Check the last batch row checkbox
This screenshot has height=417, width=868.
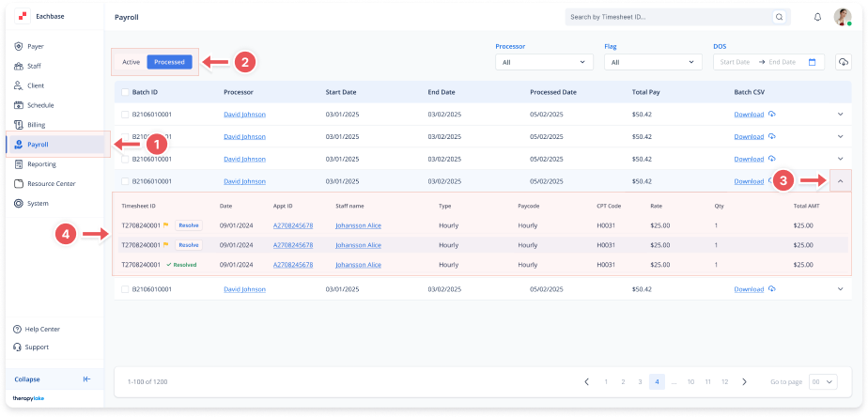125,289
